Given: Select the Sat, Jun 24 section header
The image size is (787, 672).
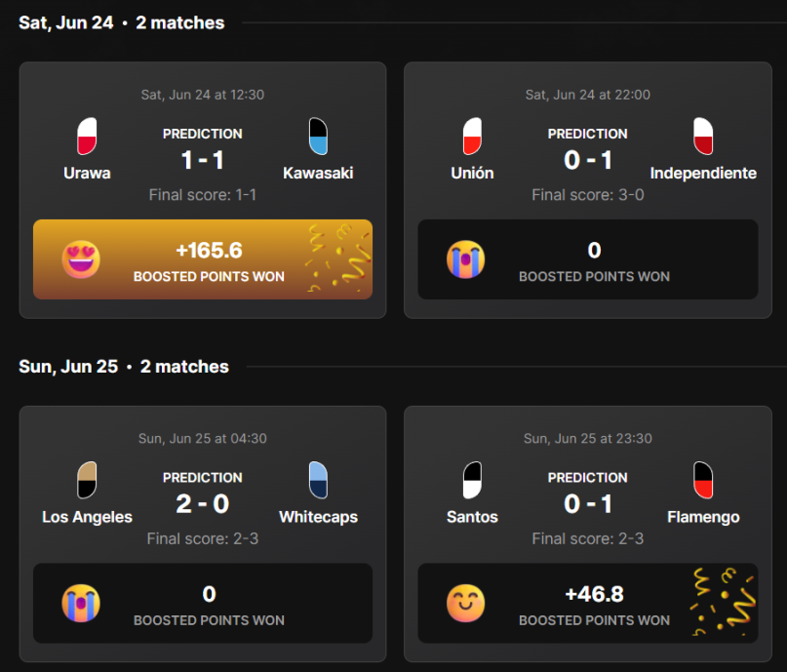Looking at the screenshot, I should pyautogui.click(x=122, y=22).
